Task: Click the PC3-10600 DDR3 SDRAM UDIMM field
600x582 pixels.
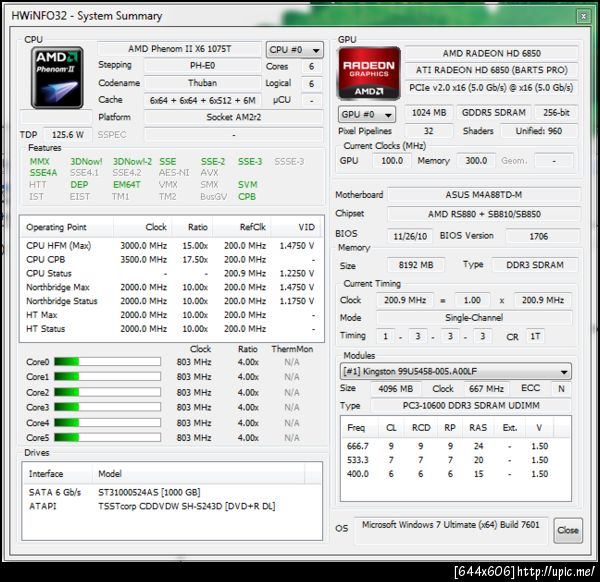Action: coord(471,406)
